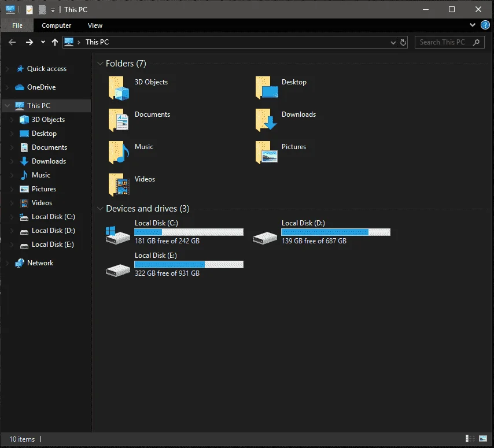Switch to Large icons view in status bar
This screenshot has width=494, height=448.
point(483,439)
